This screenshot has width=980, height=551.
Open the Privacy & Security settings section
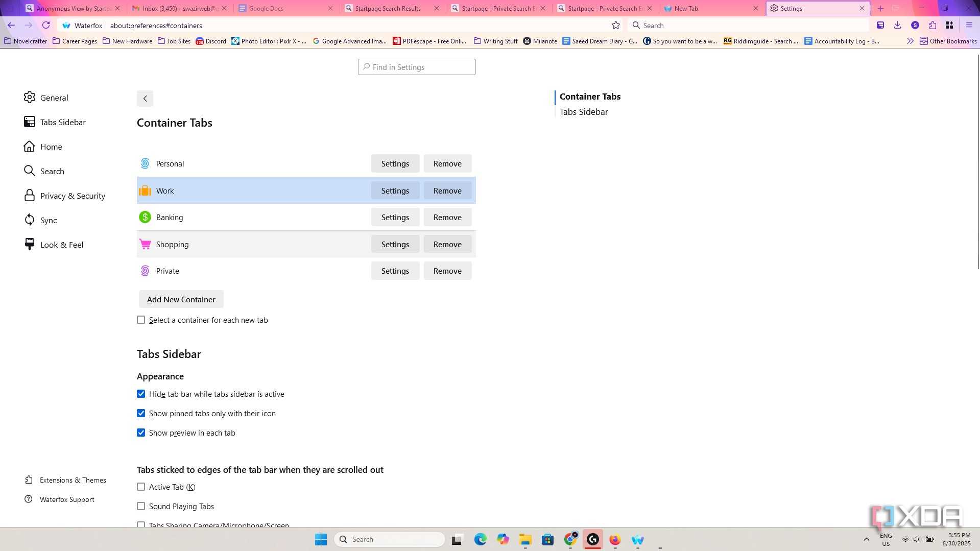(65, 196)
